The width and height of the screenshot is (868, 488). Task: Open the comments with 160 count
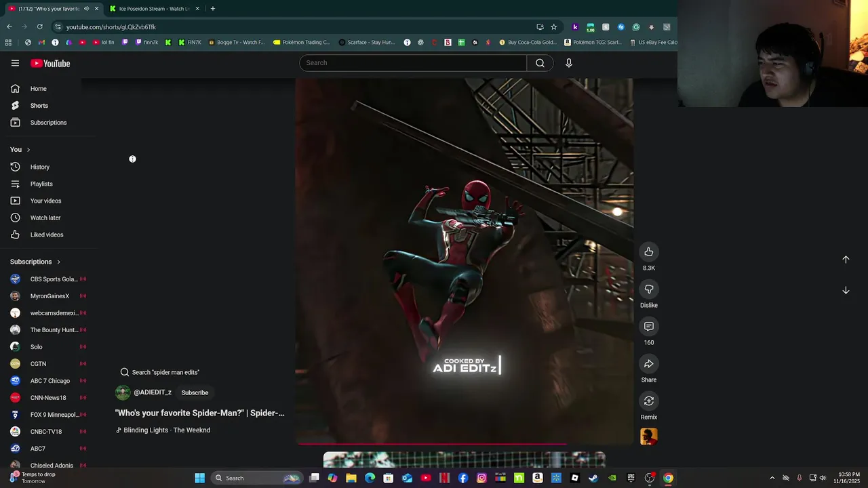(x=649, y=326)
